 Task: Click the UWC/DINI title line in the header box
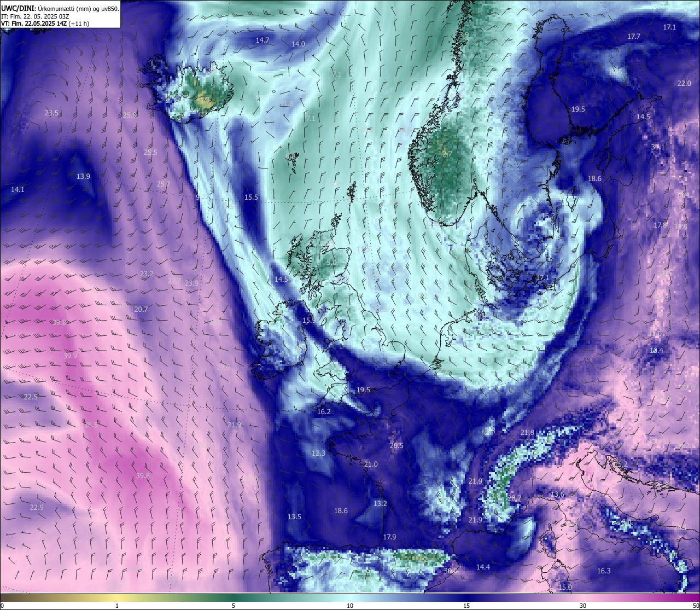click(x=60, y=8)
